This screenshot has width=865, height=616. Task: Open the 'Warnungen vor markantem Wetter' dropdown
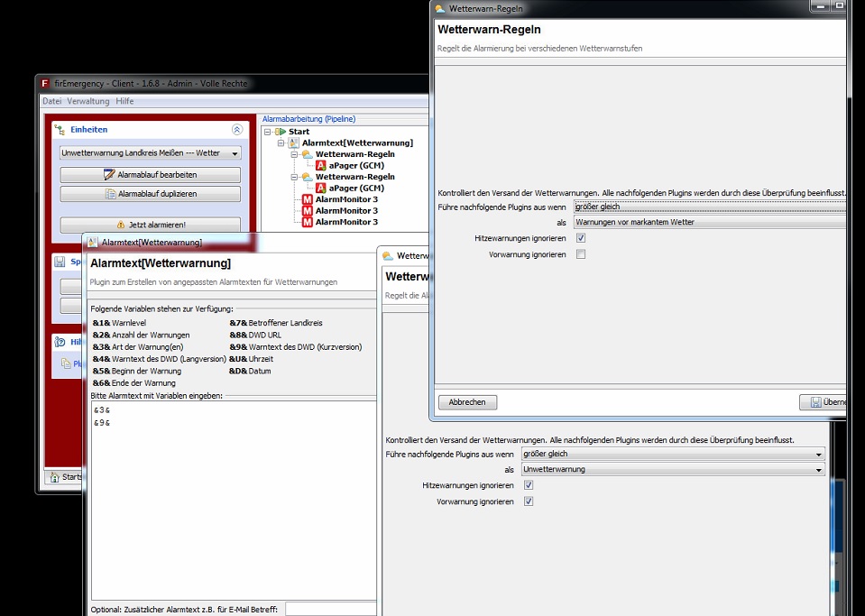(x=709, y=222)
